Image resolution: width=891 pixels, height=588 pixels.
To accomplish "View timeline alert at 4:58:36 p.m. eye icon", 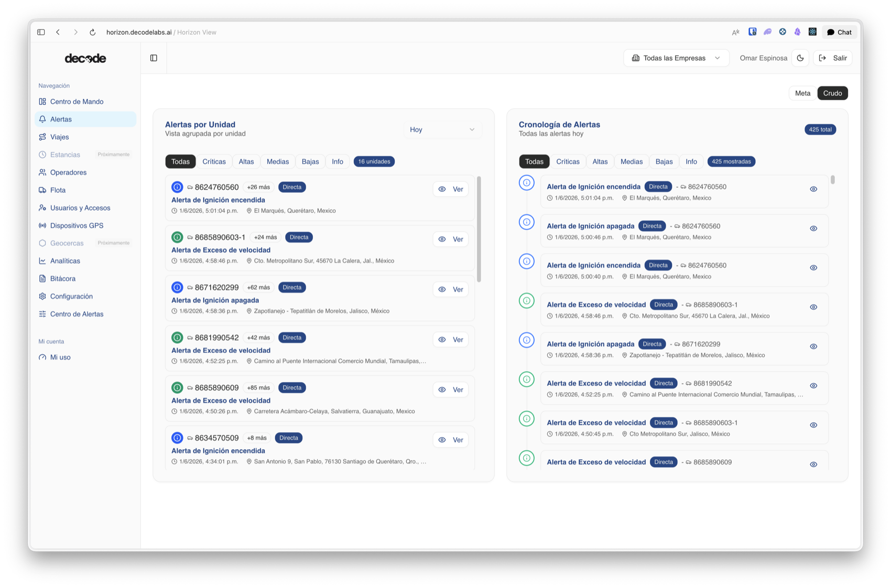I will click(x=813, y=346).
